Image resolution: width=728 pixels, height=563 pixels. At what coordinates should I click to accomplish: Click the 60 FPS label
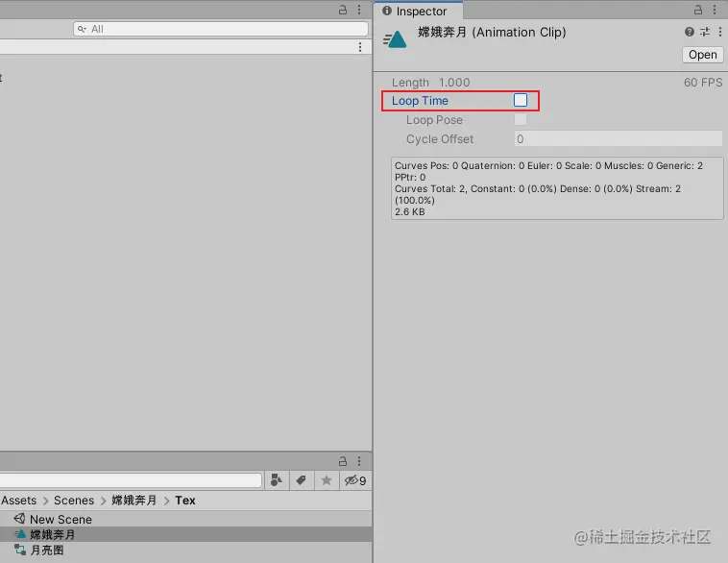click(703, 83)
